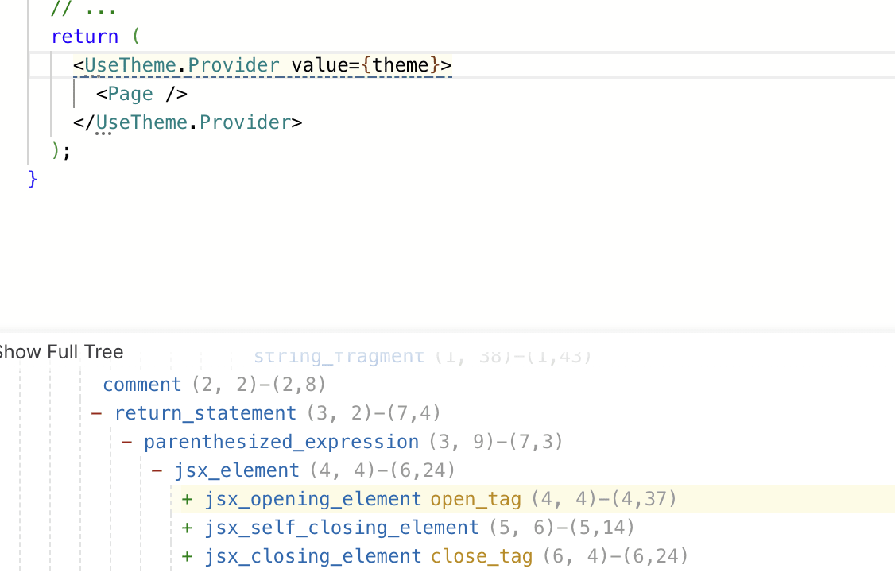
Task: Expand the jsx_self_closing_element node
Action: pyautogui.click(x=187, y=528)
